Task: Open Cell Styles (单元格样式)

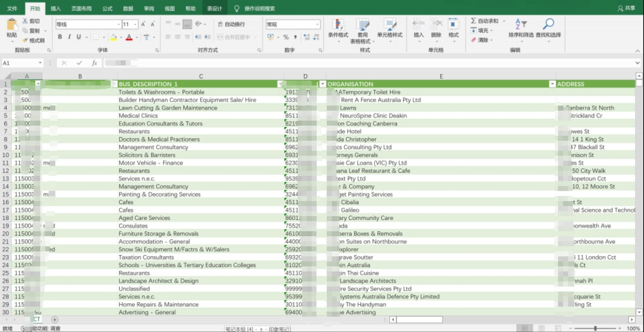Action: point(390,30)
